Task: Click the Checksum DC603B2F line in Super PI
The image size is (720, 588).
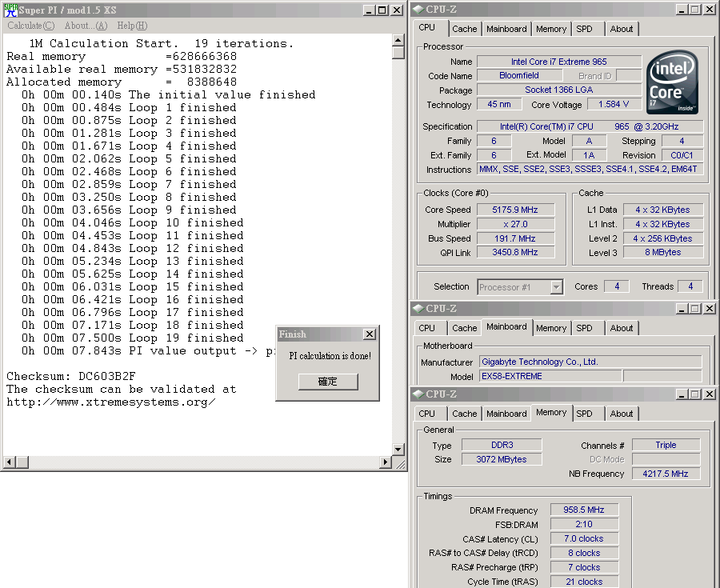Action: click(x=71, y=376)
